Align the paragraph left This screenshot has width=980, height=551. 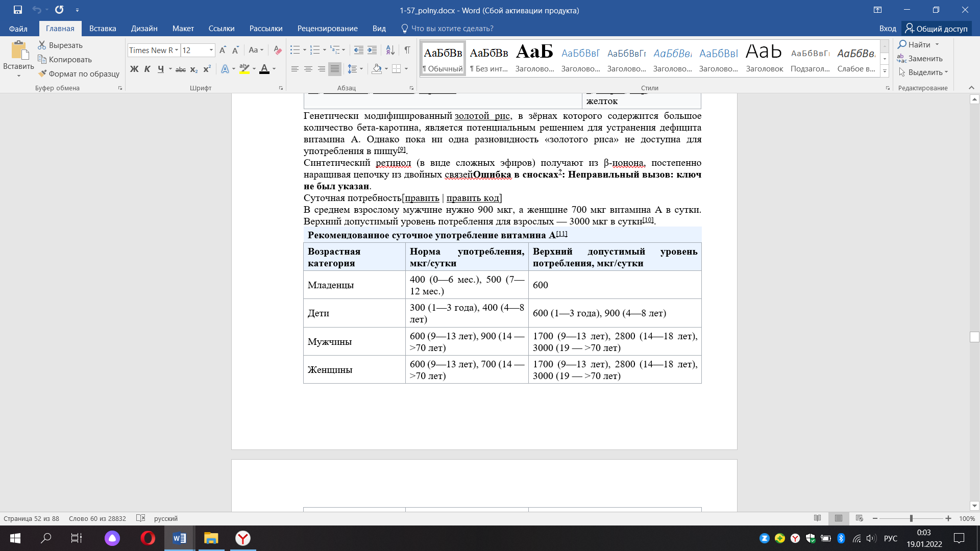point(295,69)
